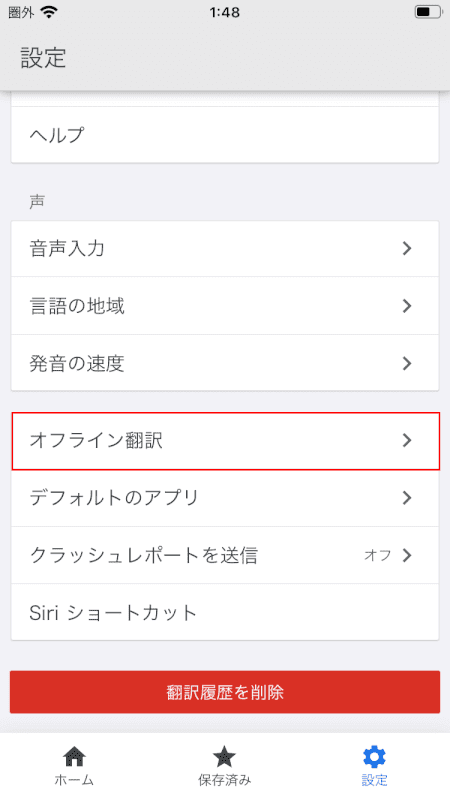Tap the 保存済み star icon
450x800 pixels.
click(x=224, y=757)
